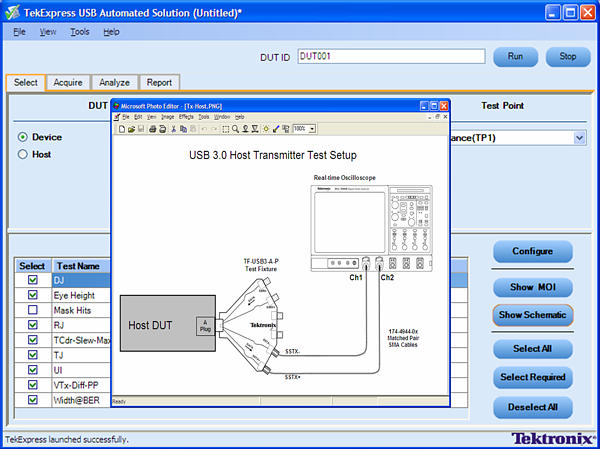Expand the Test Point dropdown arrow
This screenshot has width=600, height=449.
point(580,137)
